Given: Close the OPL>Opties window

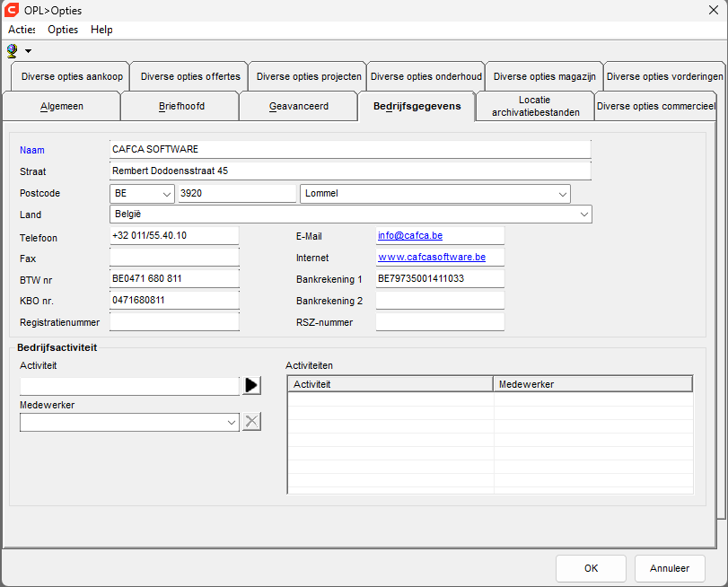Looking at the screenshot, I should 714,10.
